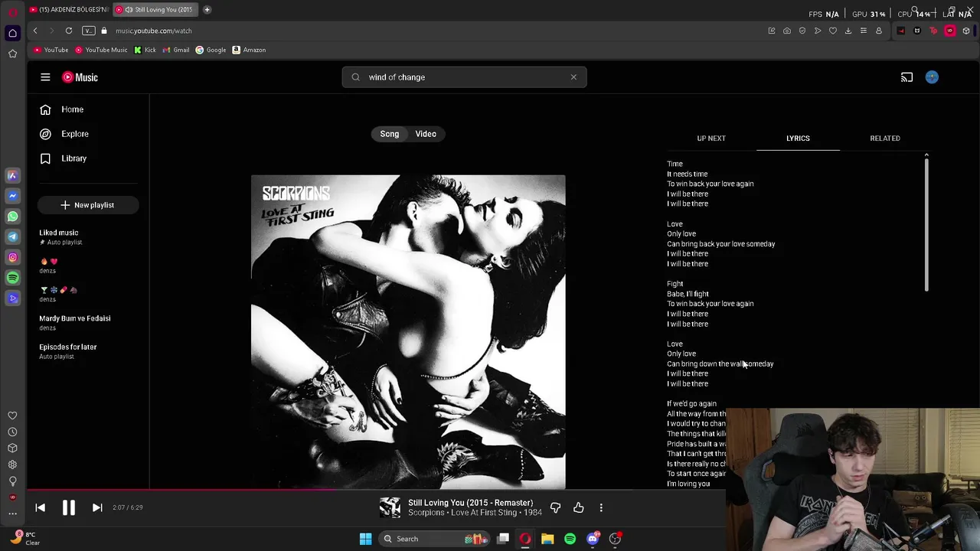Open Spotify in browser sidebar
This screenshot has width=980, height=551.
(12, 278)
